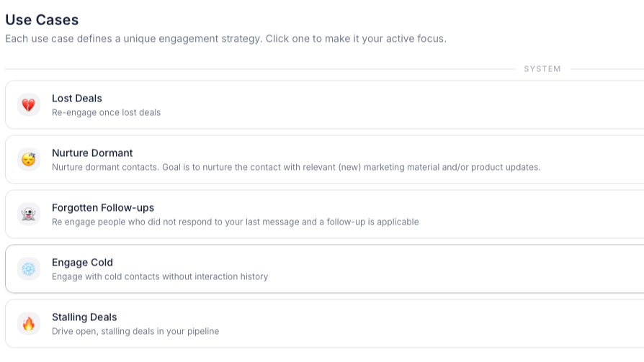Click the 'Nurture dormant contacts' description text

point(296,167)
